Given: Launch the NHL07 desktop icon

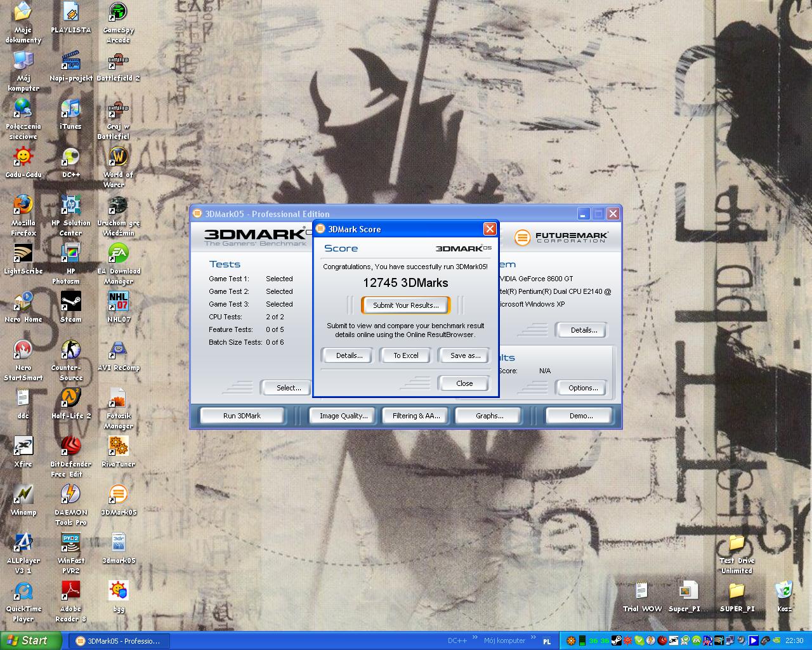Looking at the screenshot, I should (x=118, y=307).
